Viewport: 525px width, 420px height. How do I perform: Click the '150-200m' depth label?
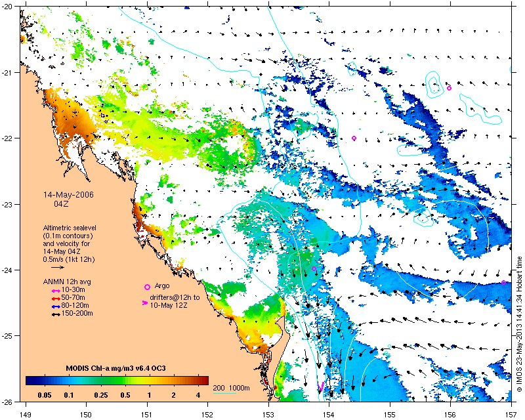tap(77, 314)
